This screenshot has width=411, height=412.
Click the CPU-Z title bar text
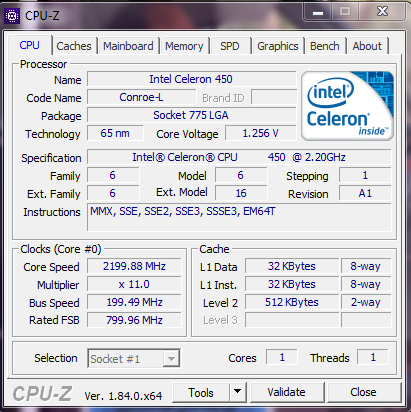(42, 16)
